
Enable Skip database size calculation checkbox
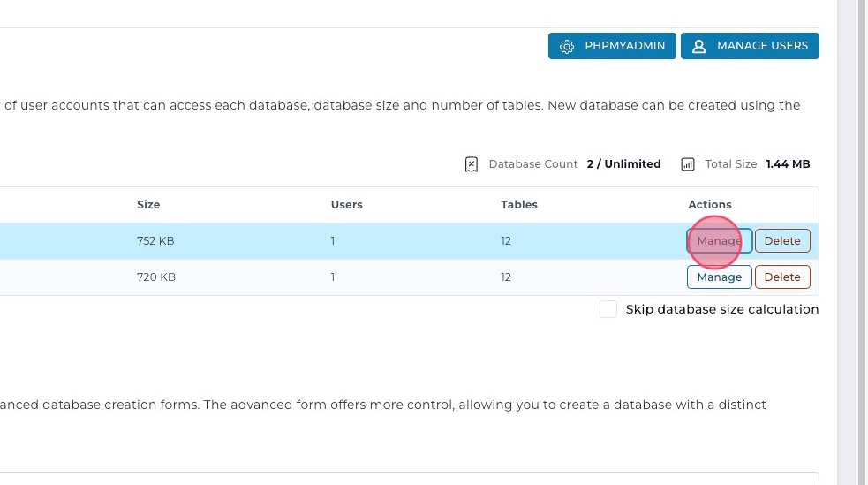point(608,309)
